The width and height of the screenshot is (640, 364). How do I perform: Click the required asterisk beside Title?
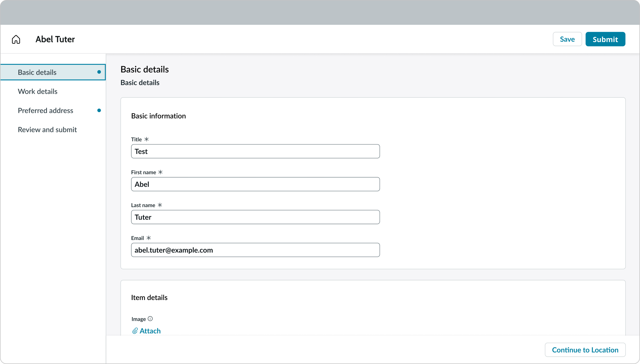pyautogui.click(x=147, y=139)
